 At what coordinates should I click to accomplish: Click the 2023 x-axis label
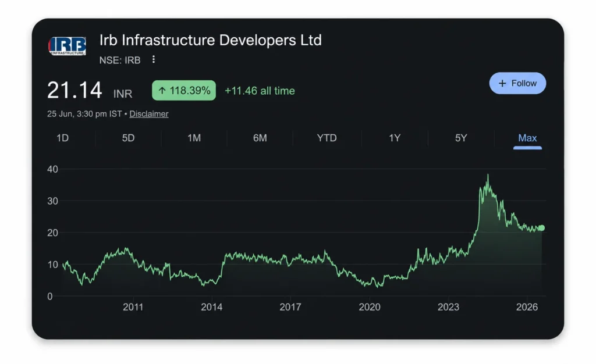coord(449,307)
